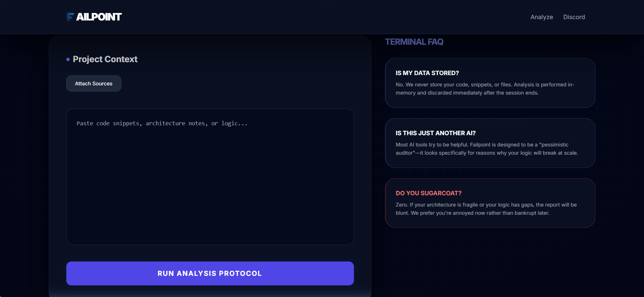
Task: Click the 'IS MY DATA STORED?' question title
Action: [427, 73]
